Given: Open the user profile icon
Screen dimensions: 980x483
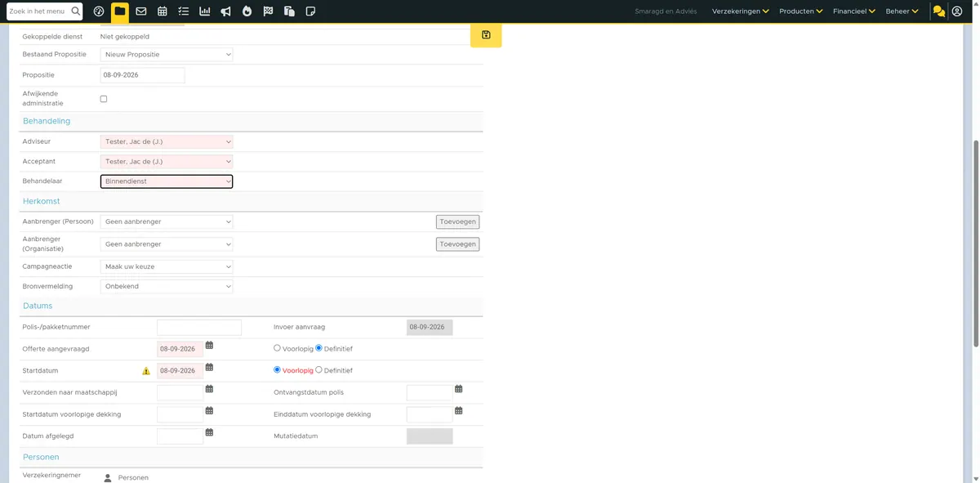Looking at the screenshot, I should [957, 11].
